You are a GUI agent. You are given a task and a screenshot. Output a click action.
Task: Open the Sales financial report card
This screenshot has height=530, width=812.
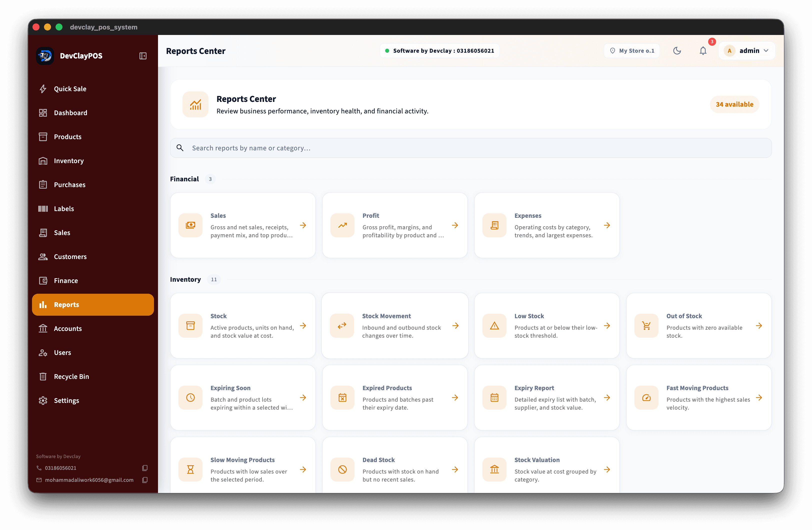pos(243,225)
